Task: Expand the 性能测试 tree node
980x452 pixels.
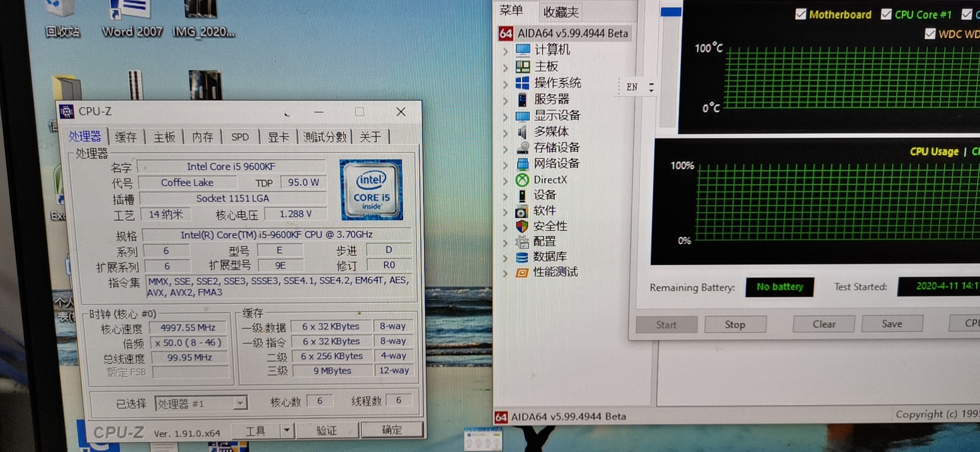Action: (505, 273)
